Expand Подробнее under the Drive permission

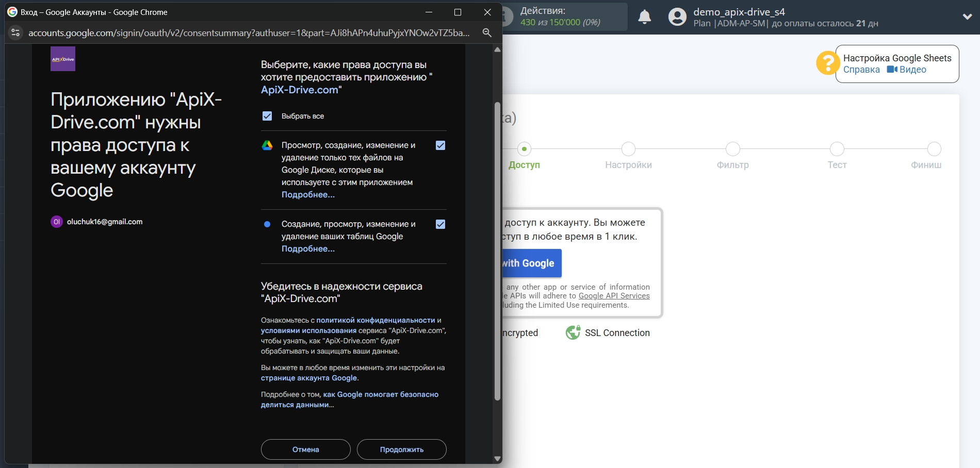tap(307, 195)
